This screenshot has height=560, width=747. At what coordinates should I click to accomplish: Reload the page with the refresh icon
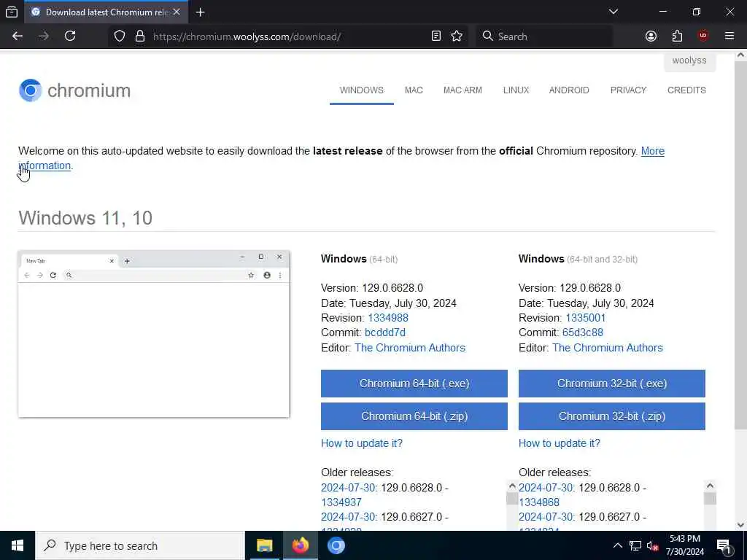coord(70,36)
